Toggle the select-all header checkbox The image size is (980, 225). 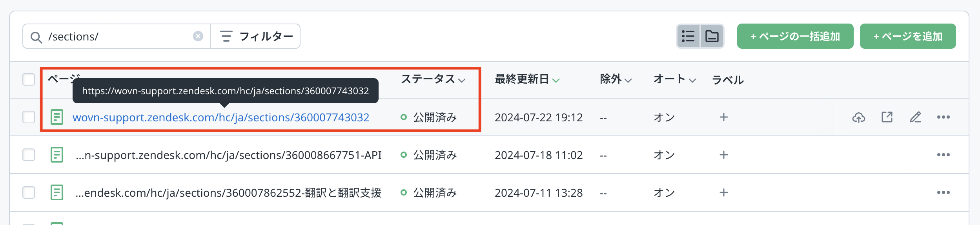[x=29, y=79]
